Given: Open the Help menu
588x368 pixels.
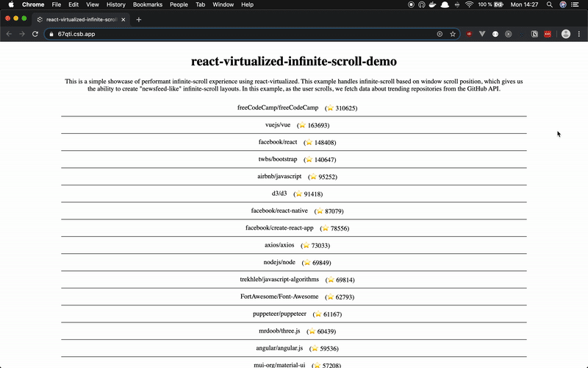Looking at the screenshot, I should coord(247,4).
